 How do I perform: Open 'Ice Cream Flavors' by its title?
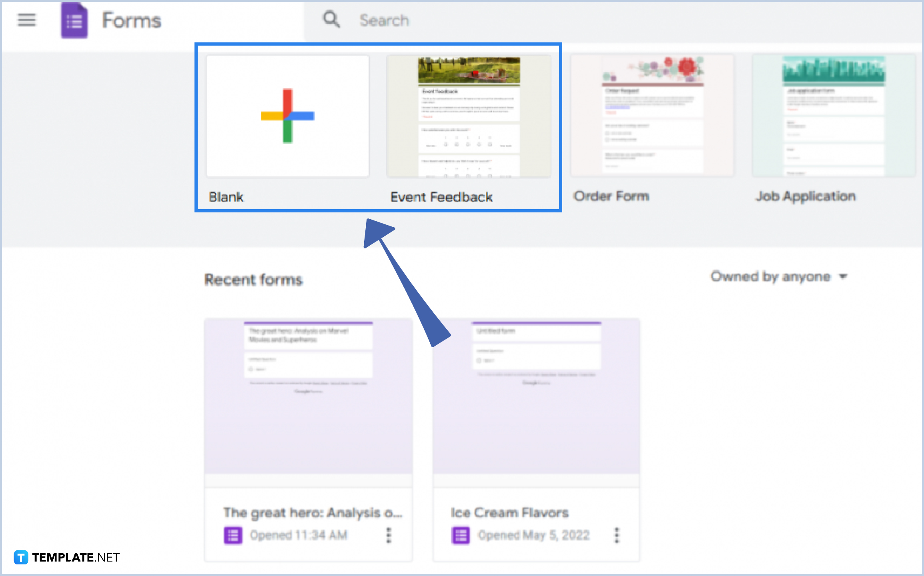pos(509,512)
